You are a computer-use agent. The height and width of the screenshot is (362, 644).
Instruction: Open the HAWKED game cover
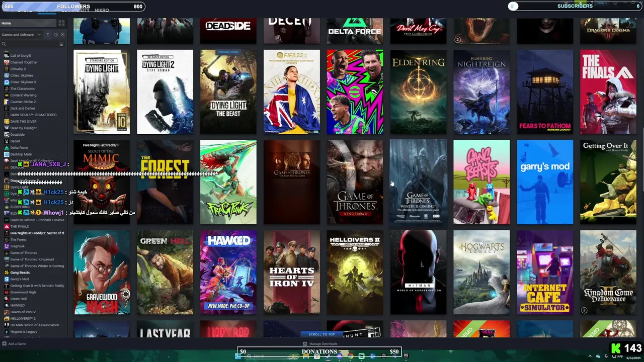[x=228, y=273]
